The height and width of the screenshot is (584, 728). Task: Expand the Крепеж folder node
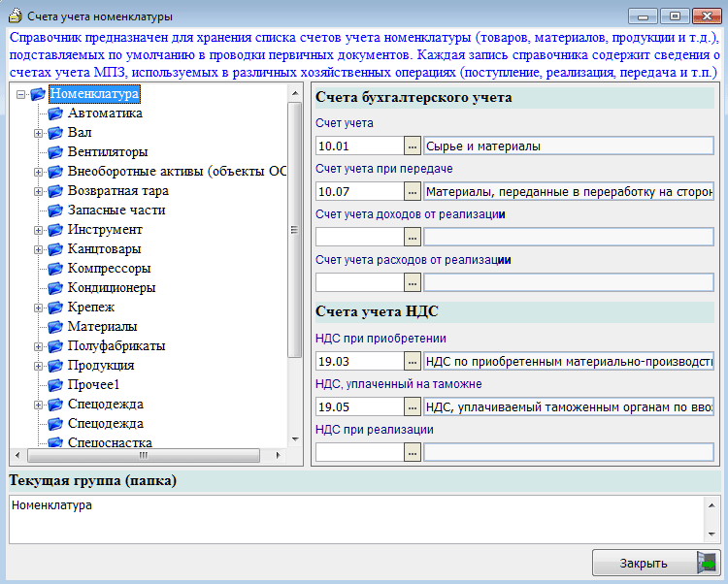[x=38, y=308]
